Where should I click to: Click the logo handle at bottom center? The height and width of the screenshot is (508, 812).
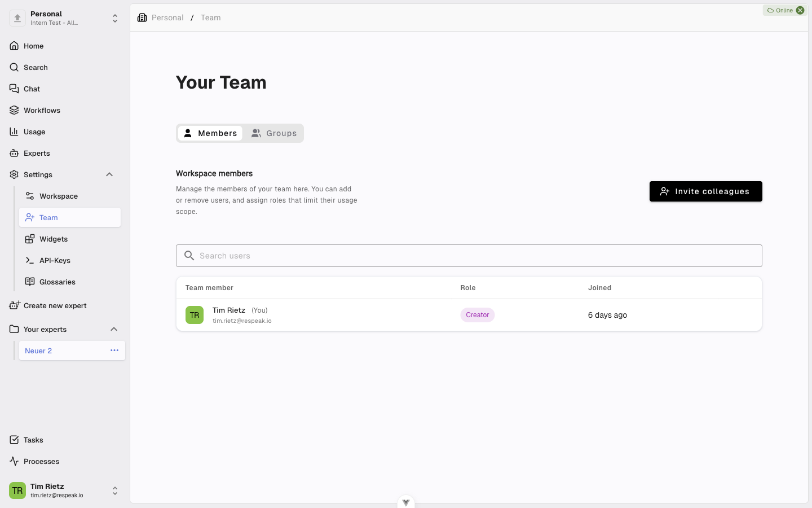click(406, 502)
